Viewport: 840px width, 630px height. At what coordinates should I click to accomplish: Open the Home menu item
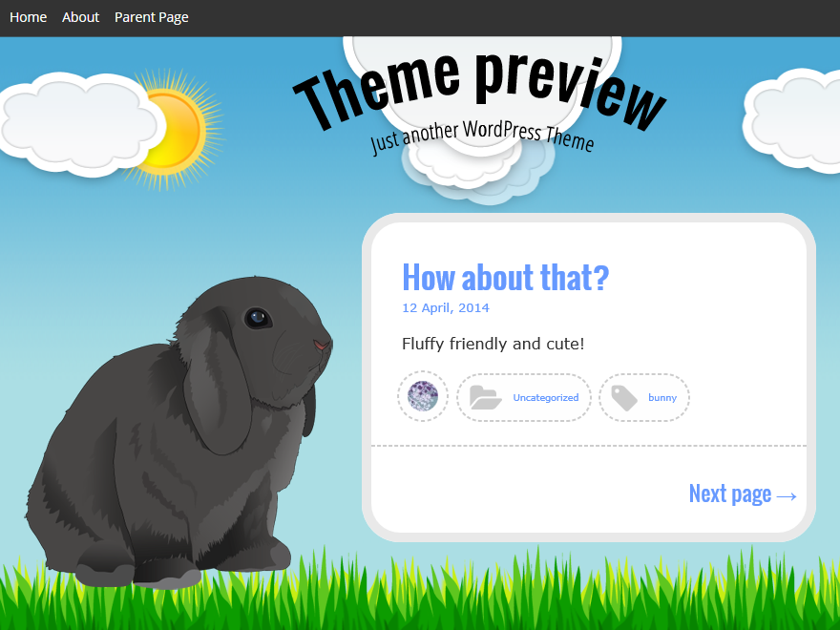point(29,18)
